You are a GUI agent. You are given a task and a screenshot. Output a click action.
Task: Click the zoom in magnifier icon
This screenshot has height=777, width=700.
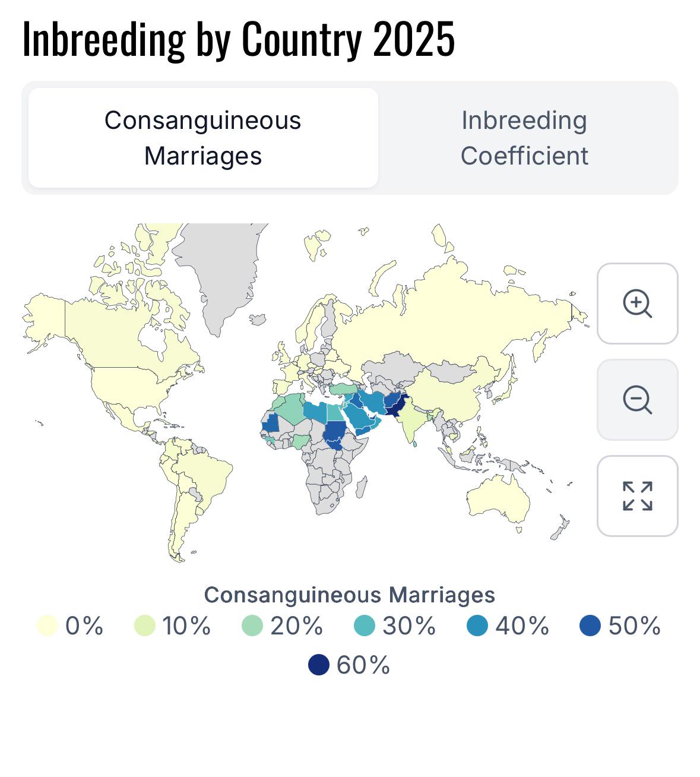click(x=637, y=304)
